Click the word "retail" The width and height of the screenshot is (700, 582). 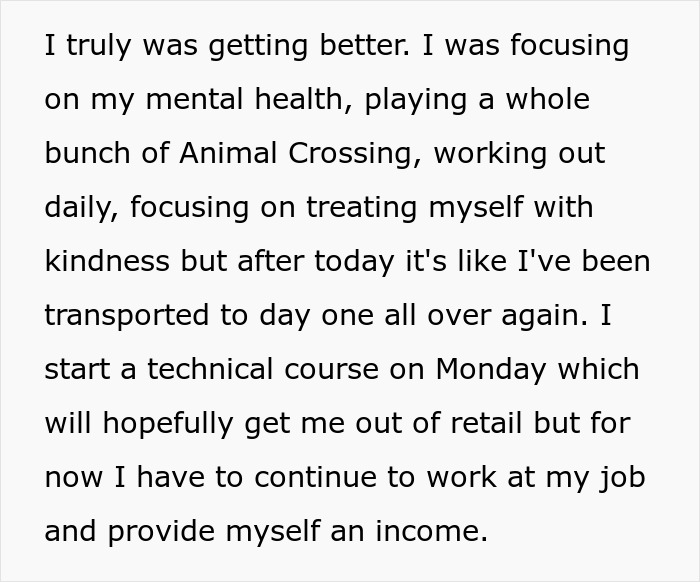coord(486,423)
